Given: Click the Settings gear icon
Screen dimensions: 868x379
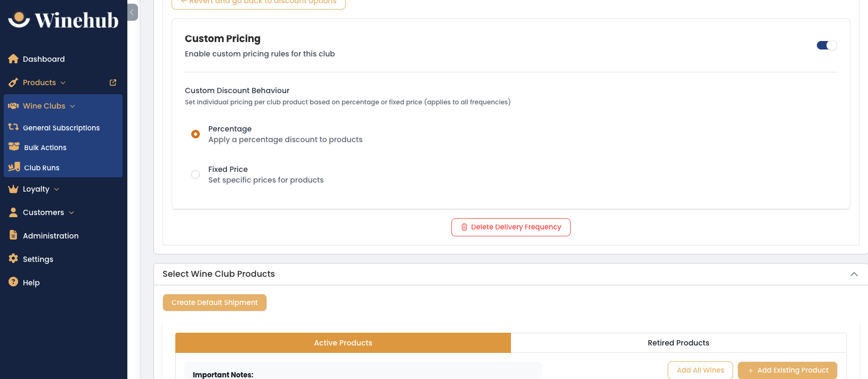Looking at the screenshot, I should tap(13, 259).
